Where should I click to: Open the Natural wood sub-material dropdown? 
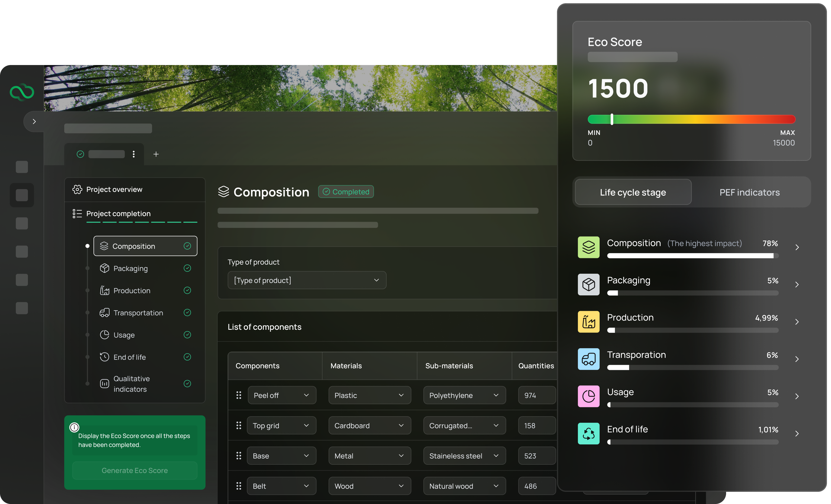(464, 486)
